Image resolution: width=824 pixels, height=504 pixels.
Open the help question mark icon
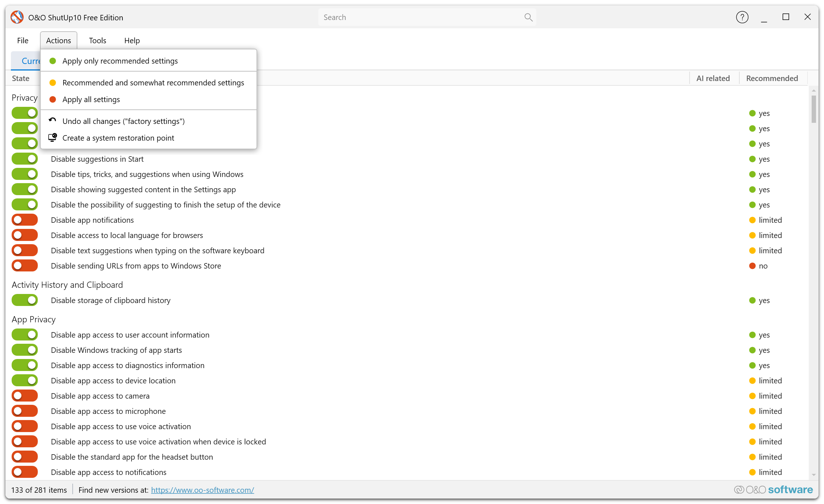[742, 17]
